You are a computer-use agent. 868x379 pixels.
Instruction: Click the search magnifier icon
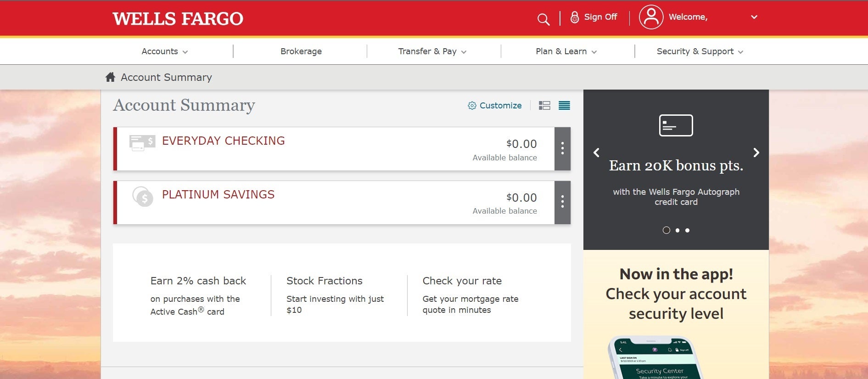(543, 19)
